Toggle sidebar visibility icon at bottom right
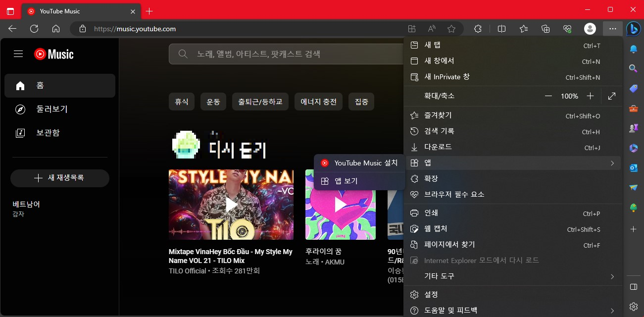 coord(633,287)
